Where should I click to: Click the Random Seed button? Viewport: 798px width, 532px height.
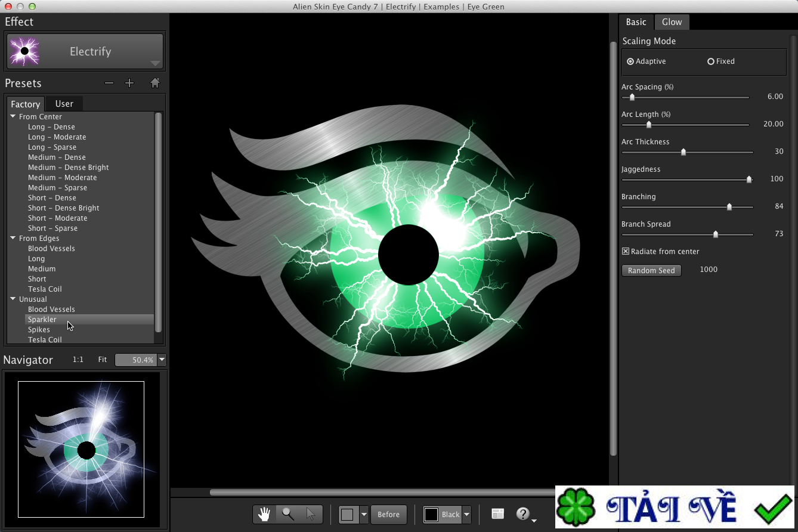(x=651, y=270)
